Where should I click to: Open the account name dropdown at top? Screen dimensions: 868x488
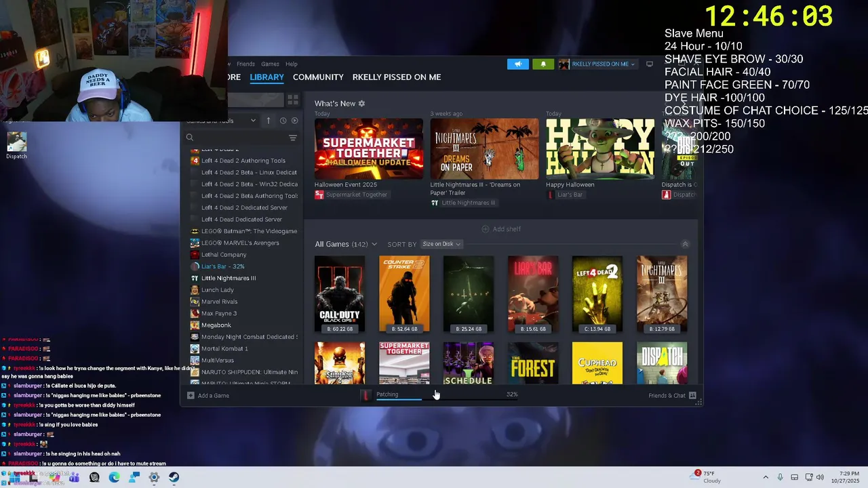tap(603, 64)
